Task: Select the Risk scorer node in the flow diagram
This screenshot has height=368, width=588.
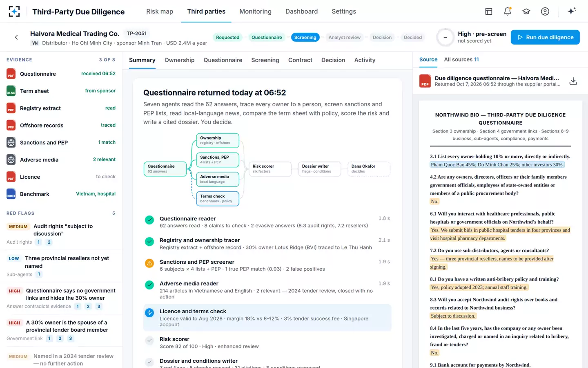Action: [270, 169]
